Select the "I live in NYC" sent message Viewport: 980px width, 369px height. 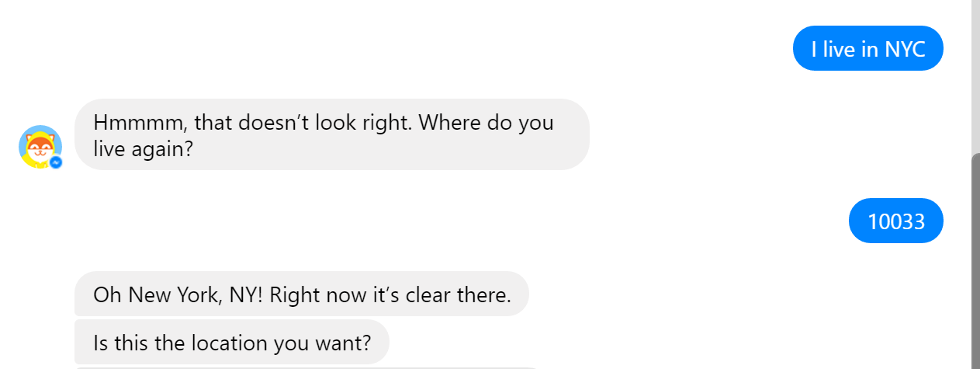tap(867, 49)
